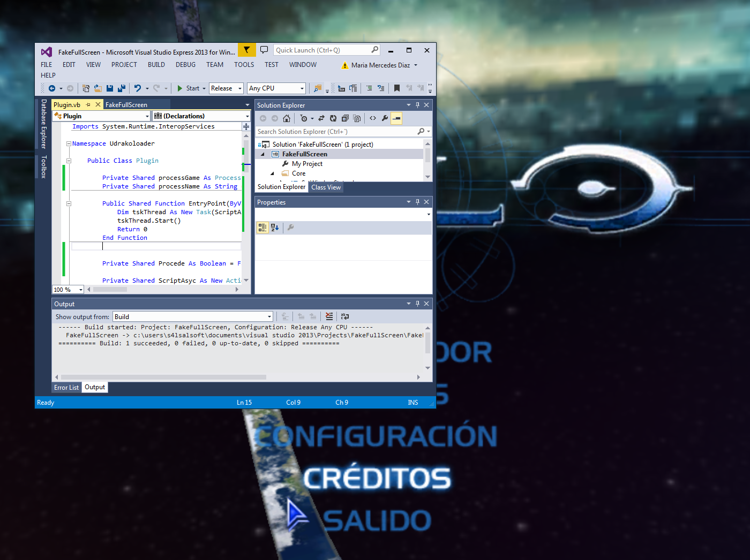Open the TOOLS menu
Screen dimensions: 750x560
coord(244,65)
